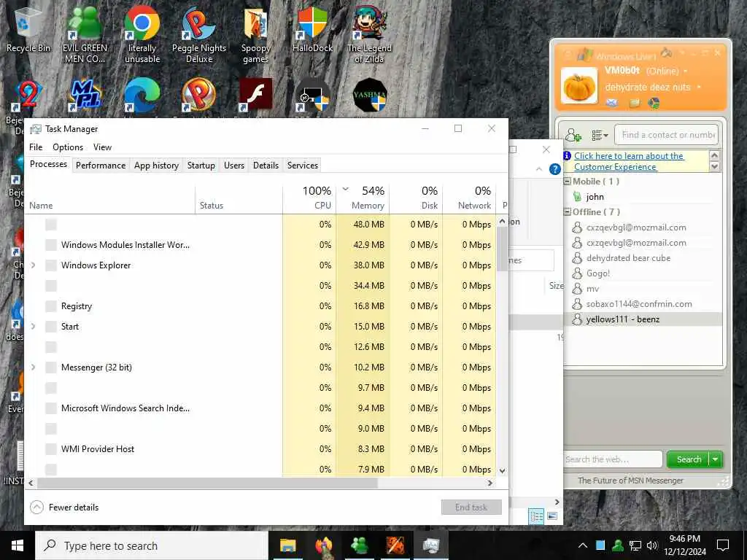Focus the Search the web field in Messenger
The height and width of the screenshot is (560, 747).
coord(613,459)
